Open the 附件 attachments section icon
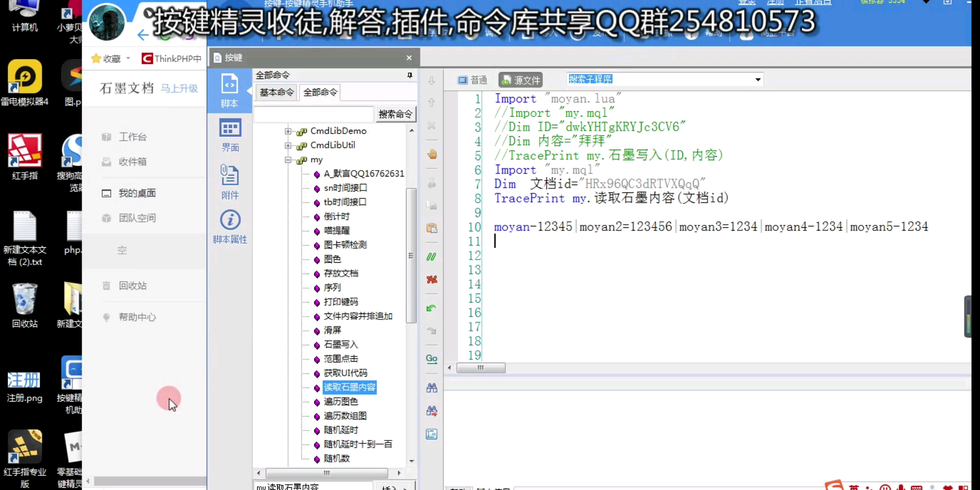This screenshot has height=490, width=980. pos(230,181)
